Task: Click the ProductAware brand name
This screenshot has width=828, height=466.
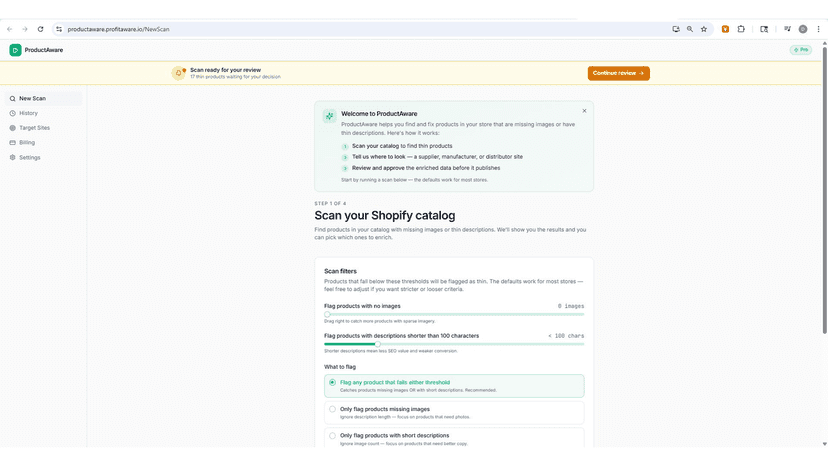Action: click(44, 50)
